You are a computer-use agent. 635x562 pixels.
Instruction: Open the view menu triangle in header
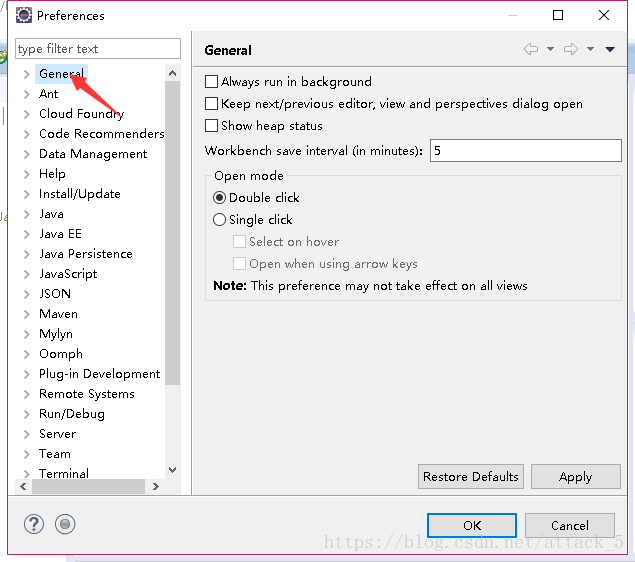[610, 49]
